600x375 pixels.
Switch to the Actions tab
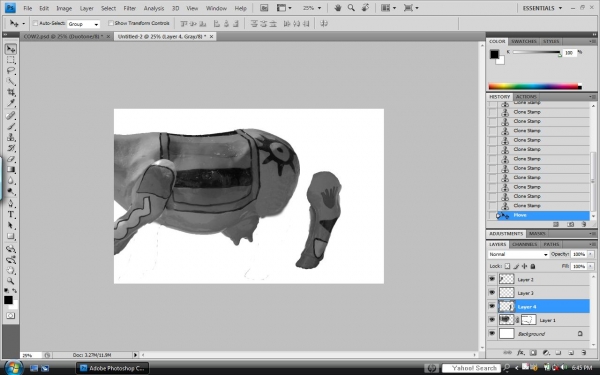(x=526, y=96)
